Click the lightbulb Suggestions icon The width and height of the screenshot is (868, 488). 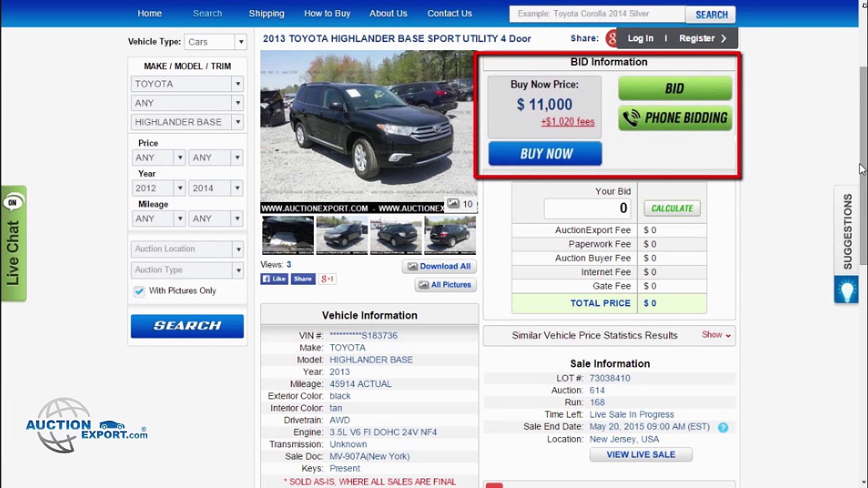pyautogui.click(x=846, y=290)
